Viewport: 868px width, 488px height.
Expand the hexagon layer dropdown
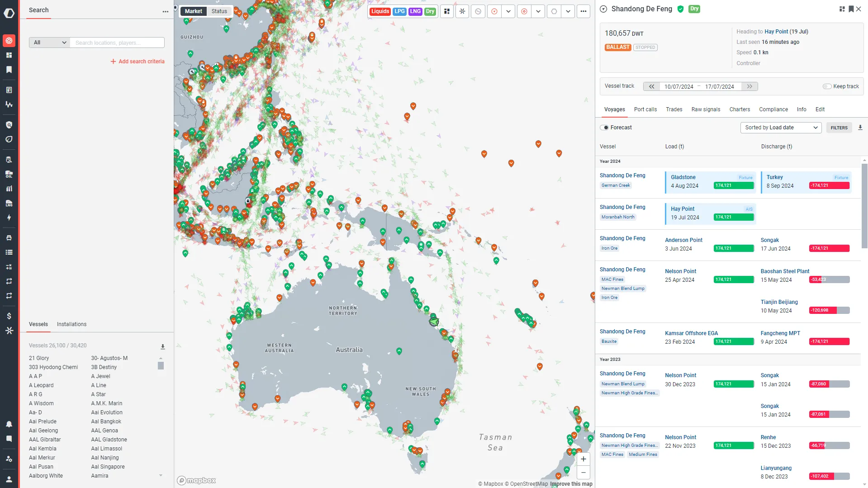(568, 11)
